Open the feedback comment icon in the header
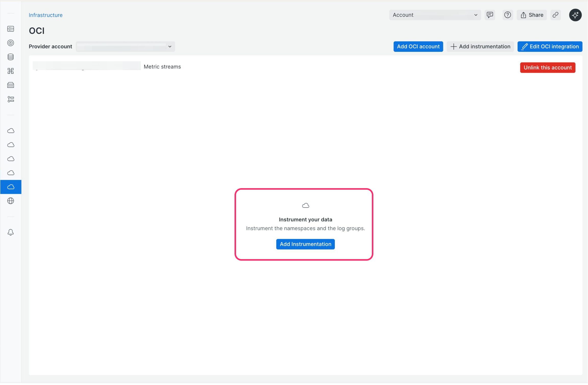Screen dimensions: 588x385 point(490,15)
